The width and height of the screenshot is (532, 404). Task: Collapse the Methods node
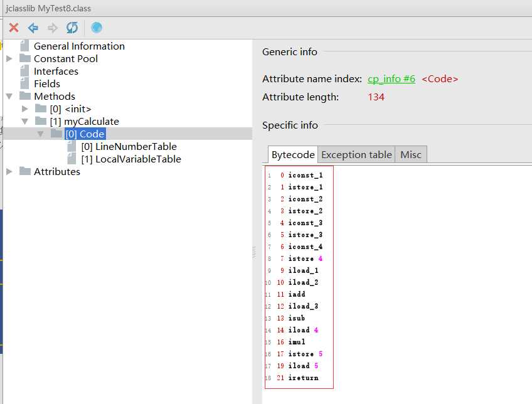[x=9, y=97]
